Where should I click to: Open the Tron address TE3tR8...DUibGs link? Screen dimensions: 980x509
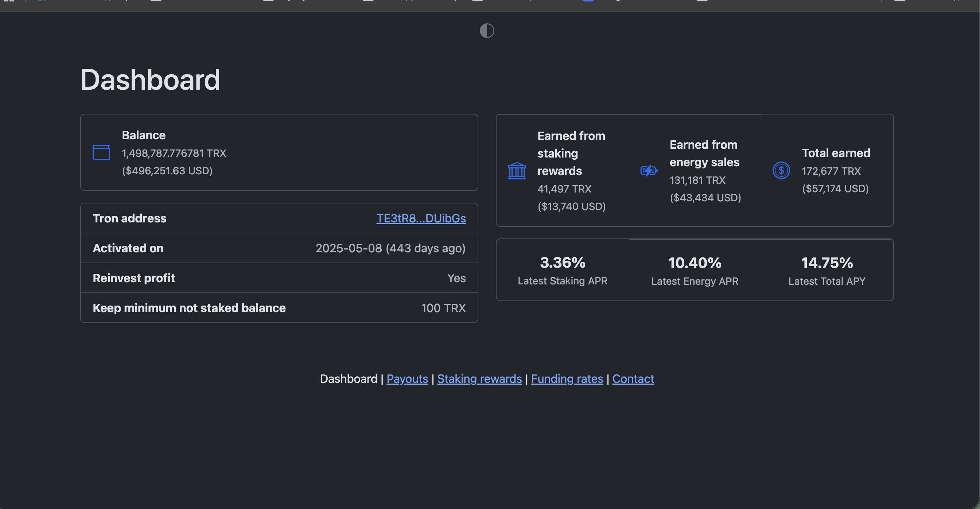click(x=421, y=218)
